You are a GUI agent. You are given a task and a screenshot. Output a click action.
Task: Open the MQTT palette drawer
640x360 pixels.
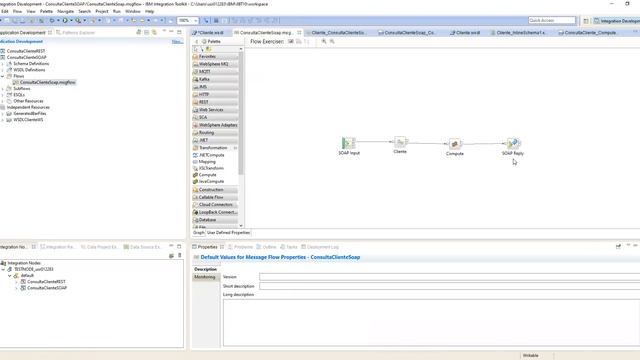(x=215, y=71)
